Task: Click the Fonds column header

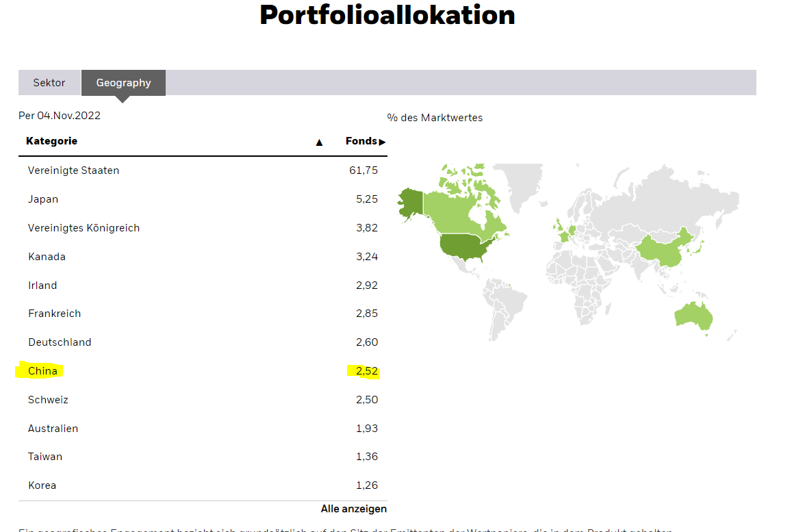Action: click(x=361, y=141)
